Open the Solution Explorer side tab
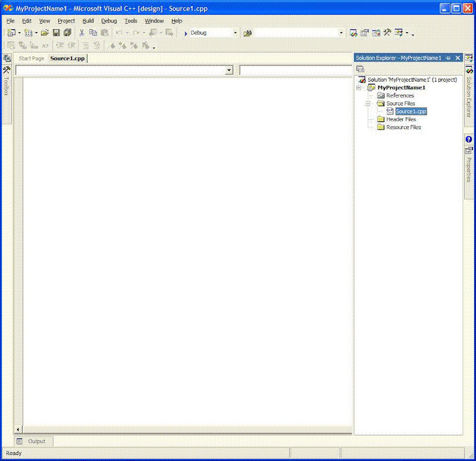This screenshot has width=476, height=461. pyautogui.click(x=469, y=96)
